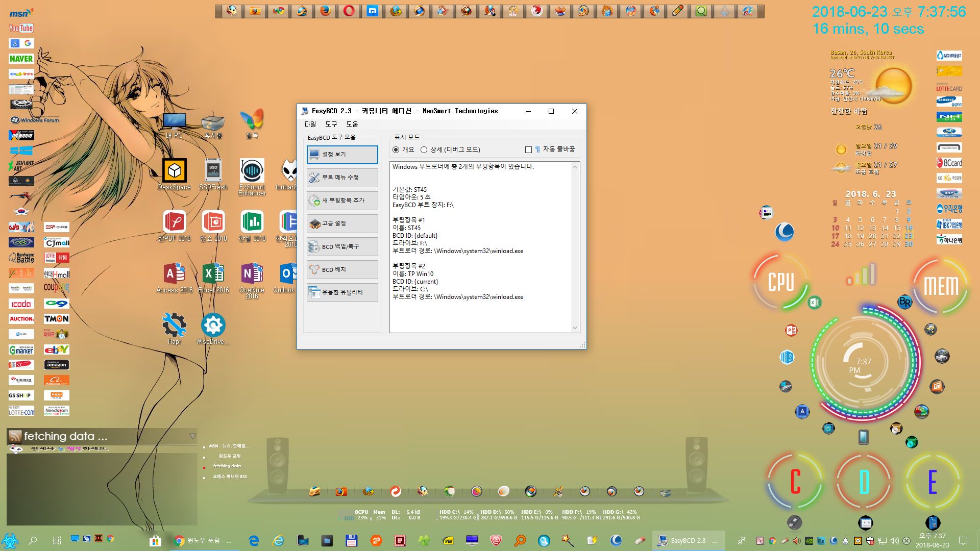The image size is (980, 551).
Task: Open the 설정 보기 section in EasyBCD
Action: [342, 155]
